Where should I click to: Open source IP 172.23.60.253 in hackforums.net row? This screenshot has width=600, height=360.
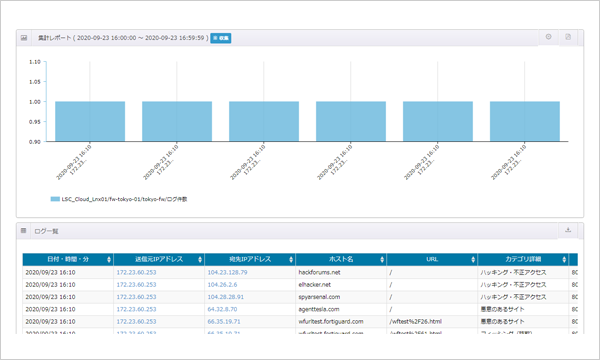136,272
